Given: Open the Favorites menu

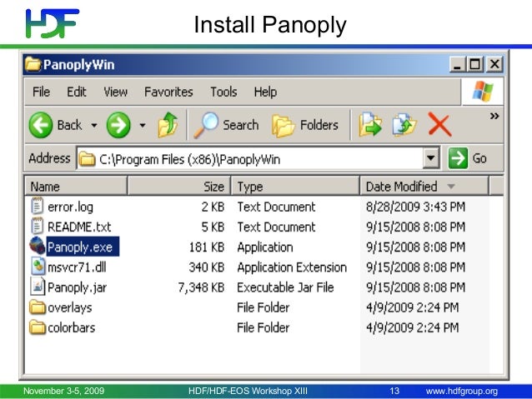Looking at the screenshot, I should click(168, 92).
